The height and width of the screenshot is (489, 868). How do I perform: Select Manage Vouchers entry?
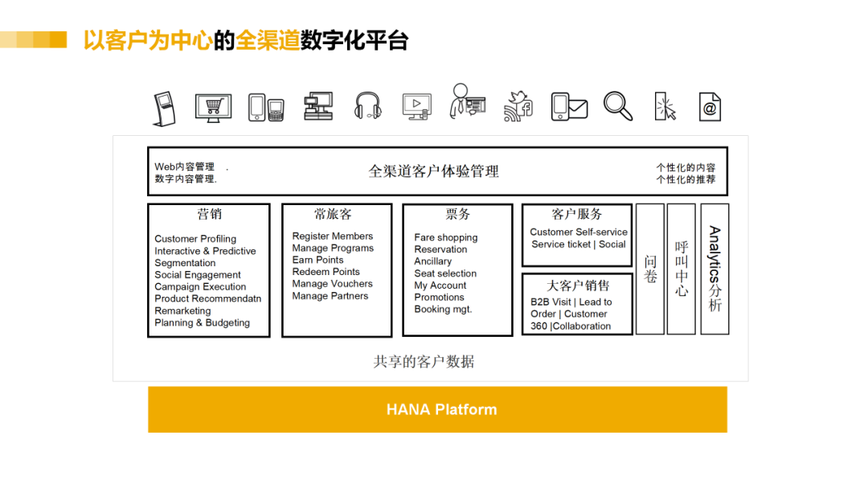333,284
